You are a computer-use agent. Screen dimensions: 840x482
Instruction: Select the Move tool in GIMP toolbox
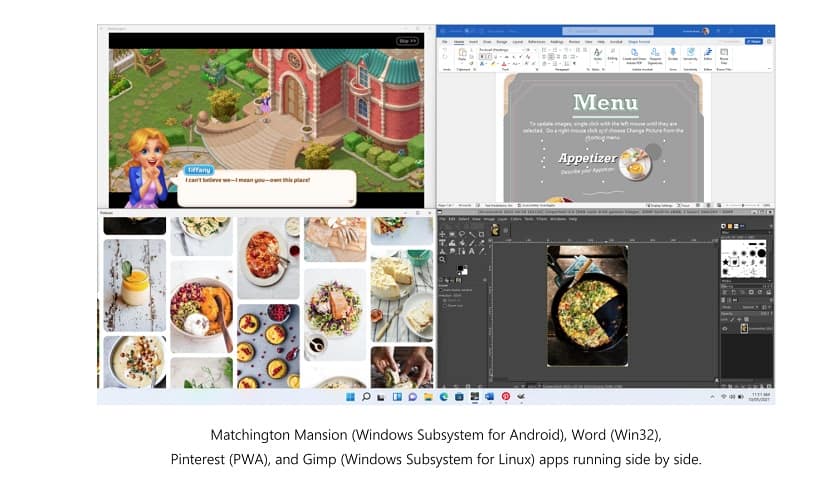pyautogui.click(x=442, y=235)
